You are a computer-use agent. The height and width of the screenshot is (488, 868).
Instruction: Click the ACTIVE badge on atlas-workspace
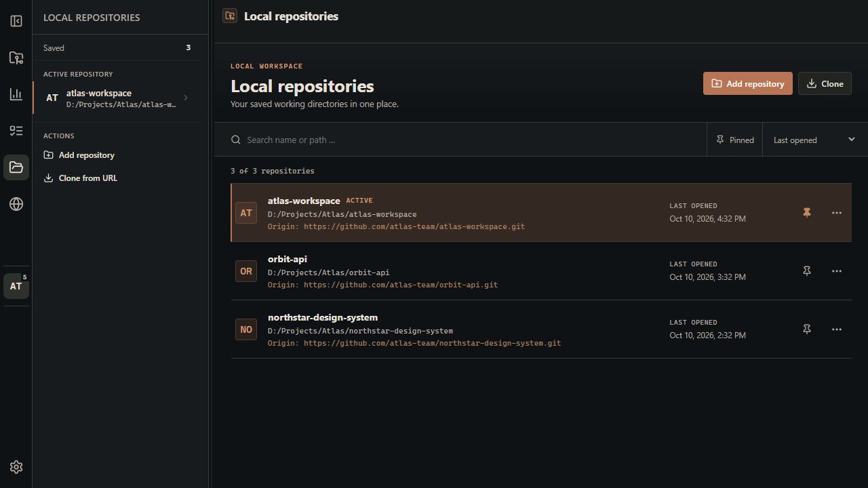[359, 201]
